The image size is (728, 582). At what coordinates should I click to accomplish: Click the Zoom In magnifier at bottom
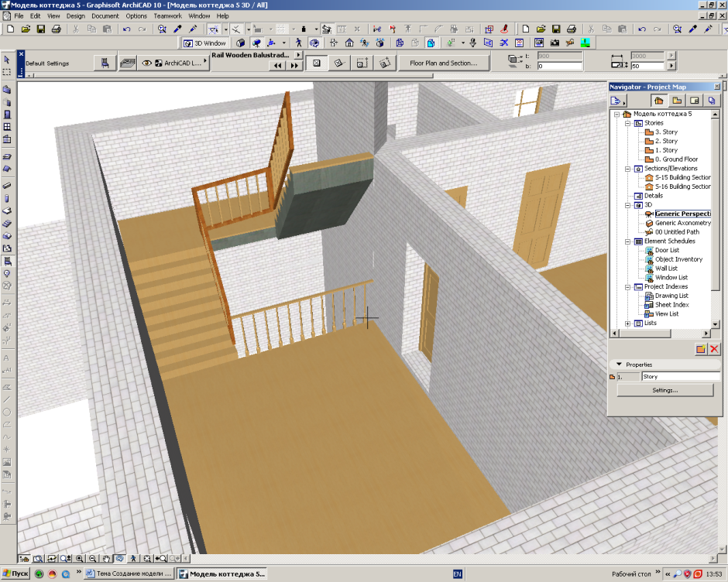tap(80, 559)
